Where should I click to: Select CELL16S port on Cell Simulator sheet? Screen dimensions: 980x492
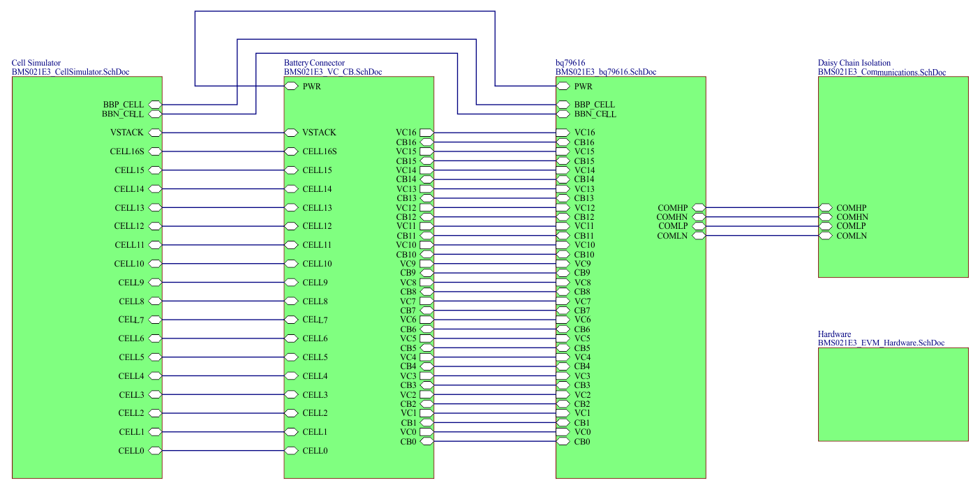(x=155, y=151)
